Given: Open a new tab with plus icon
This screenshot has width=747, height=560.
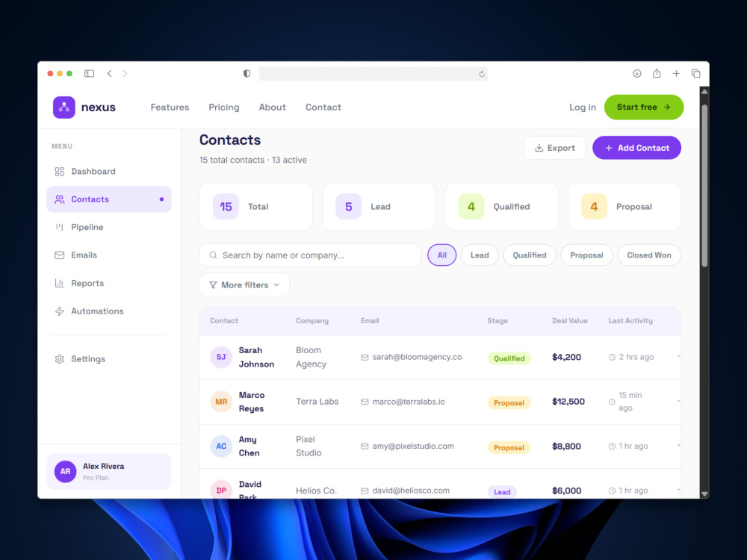Looking at the screenshot, I should tap(676, 73).
